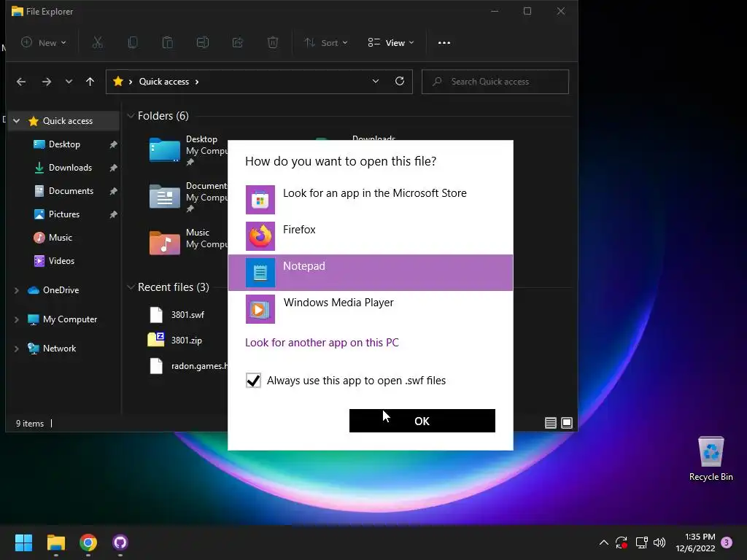The image size is (747, 560).
Task: Open File Explorer from the taskbar
Action: point(55,542)
